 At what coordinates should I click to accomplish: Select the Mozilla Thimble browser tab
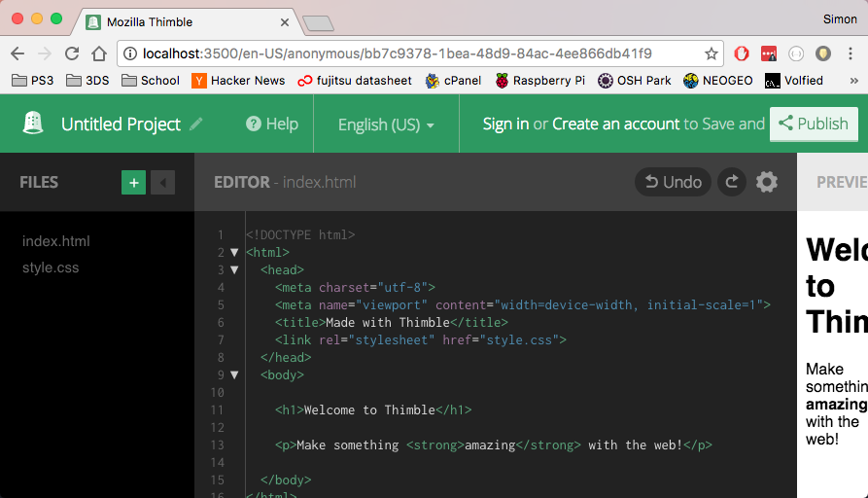(x=189, y=22)
